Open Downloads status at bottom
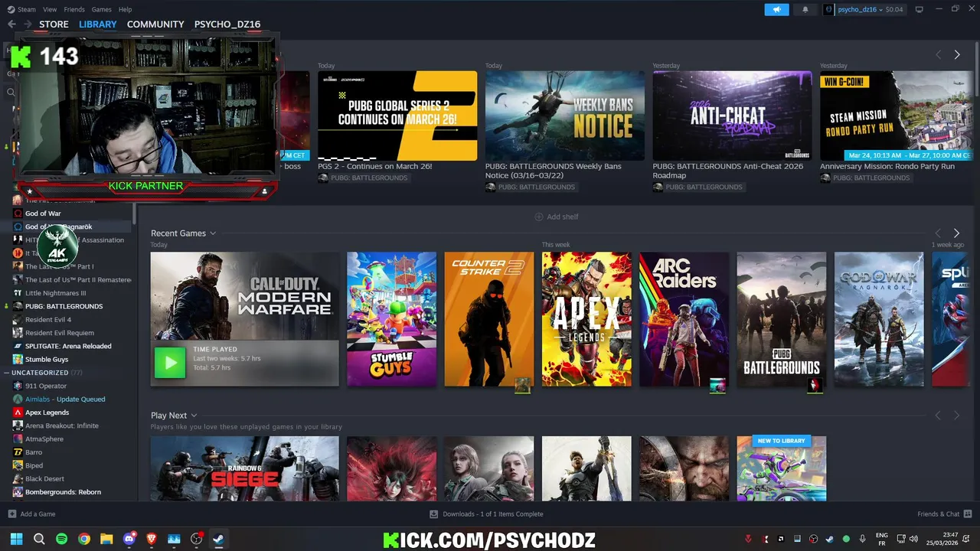The width and height of the screenshot is (980, 551). [486, 514]
